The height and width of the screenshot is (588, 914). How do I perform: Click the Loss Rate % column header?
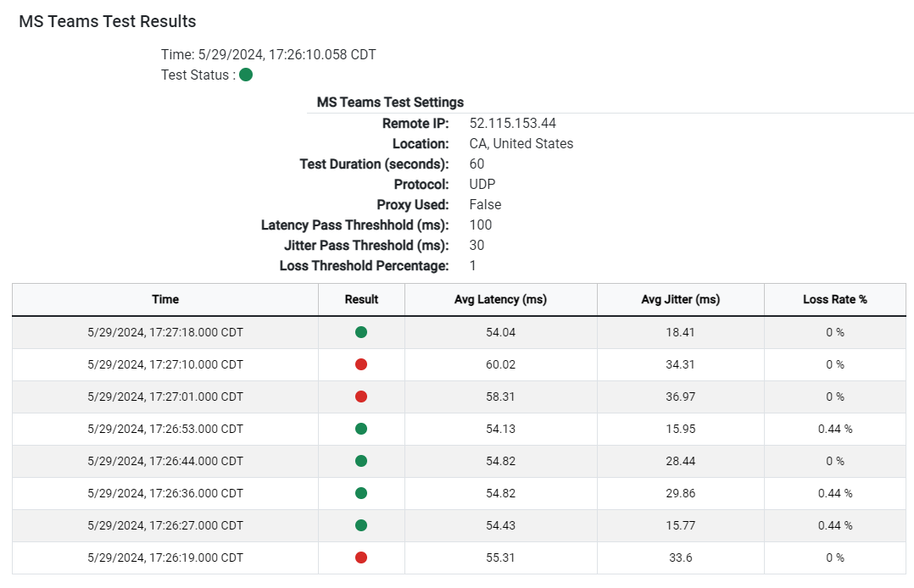click(x=835, y=300)
